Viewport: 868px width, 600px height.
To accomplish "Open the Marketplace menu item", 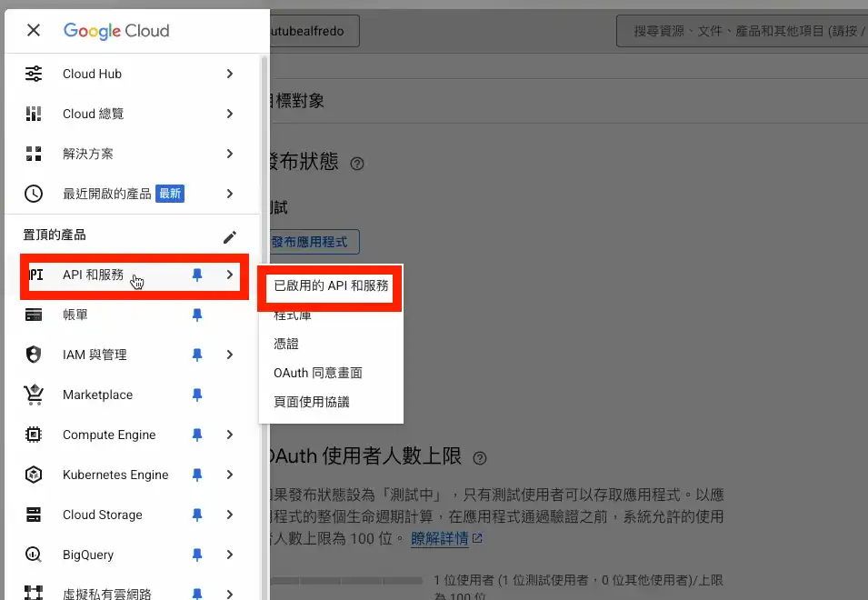I will (x=132, y=395).
